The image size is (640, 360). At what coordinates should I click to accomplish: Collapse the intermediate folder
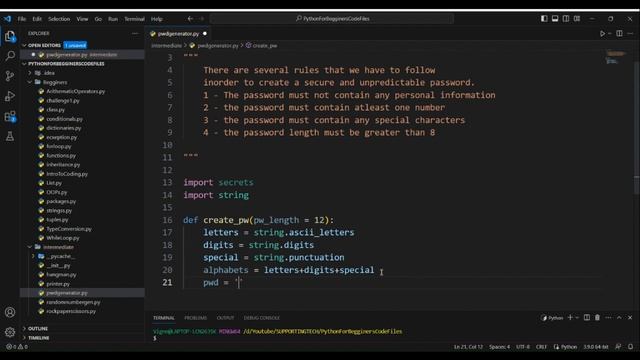tap(30, 247)
